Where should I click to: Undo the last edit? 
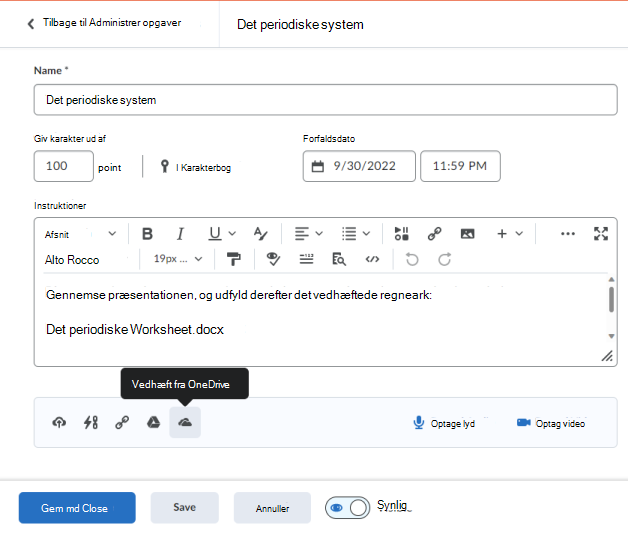pyautogui.click(x=412, y=259)
